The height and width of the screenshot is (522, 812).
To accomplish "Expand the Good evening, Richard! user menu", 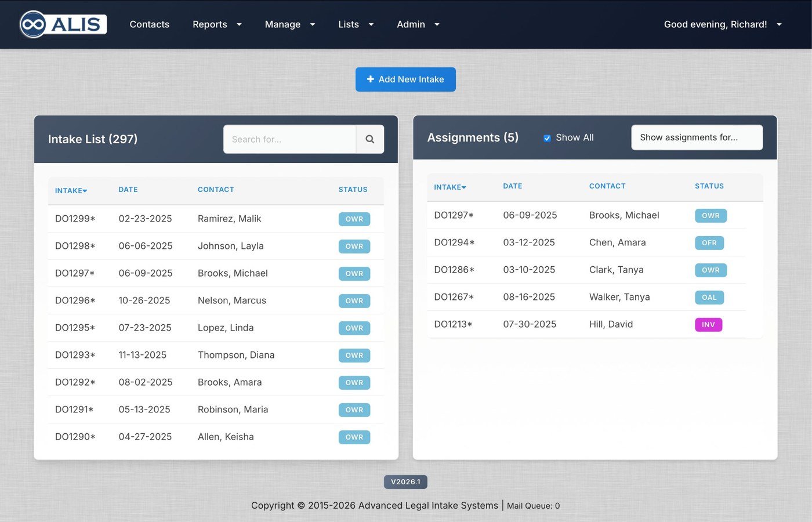I will (722, 24).
